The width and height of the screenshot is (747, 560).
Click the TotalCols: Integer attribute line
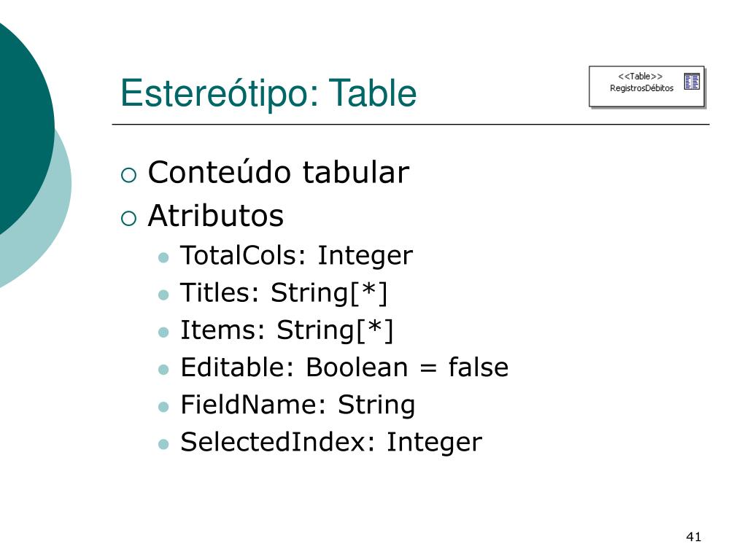coord(296,256)
